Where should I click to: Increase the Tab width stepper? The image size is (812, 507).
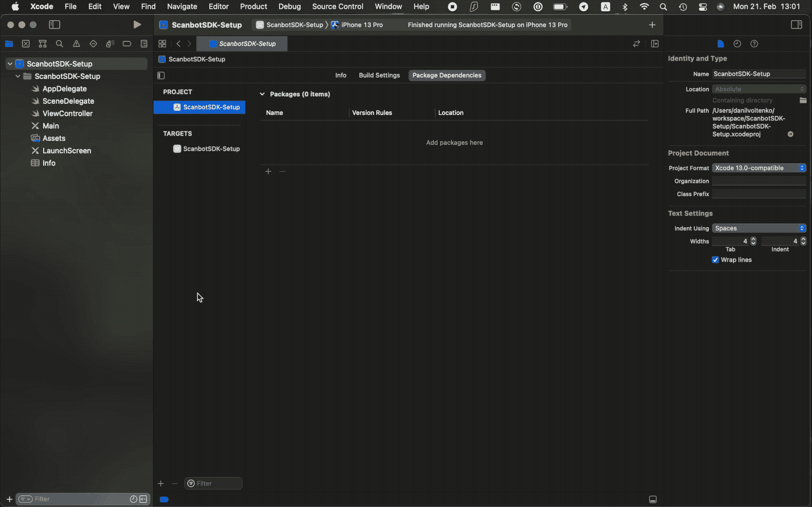[x=753, y=239]
